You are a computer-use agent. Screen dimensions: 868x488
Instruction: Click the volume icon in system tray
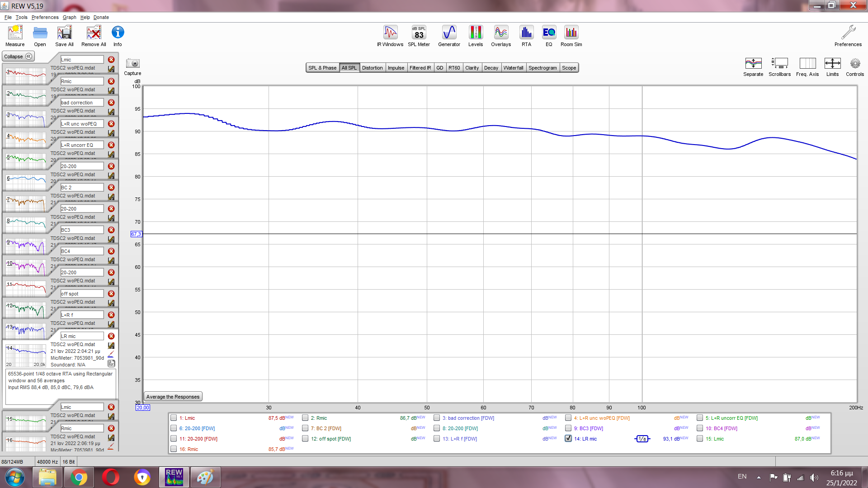click(814, 477)
